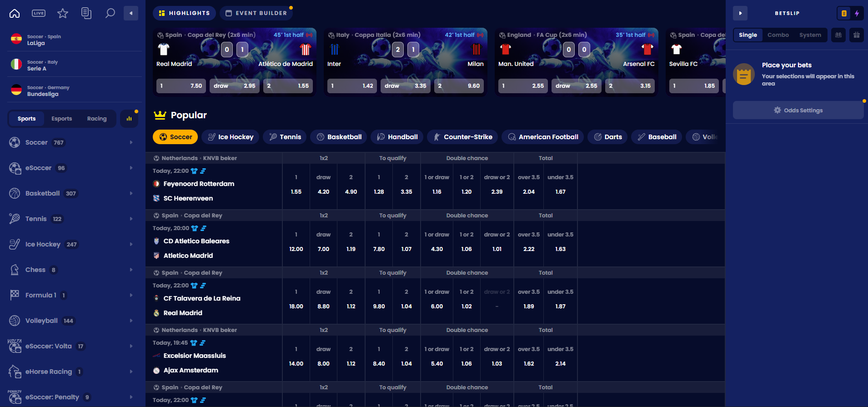Open the statistics bar chart icon
Screen dimensions: 868x407
point(129,119)
